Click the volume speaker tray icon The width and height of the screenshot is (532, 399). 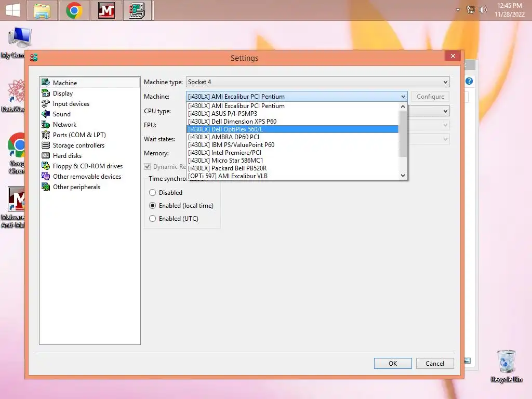point(483,10)
